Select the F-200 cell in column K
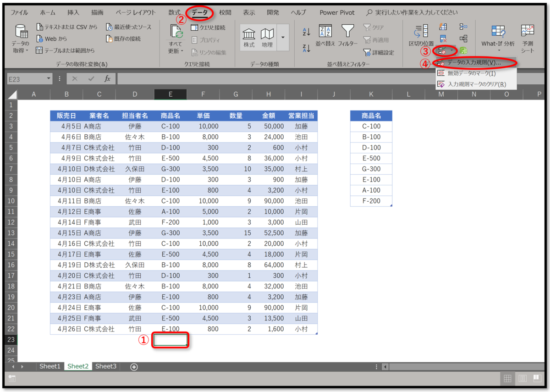Image resolution: width=550 pixels, height=392 pixels. click(x=371, y=201)
